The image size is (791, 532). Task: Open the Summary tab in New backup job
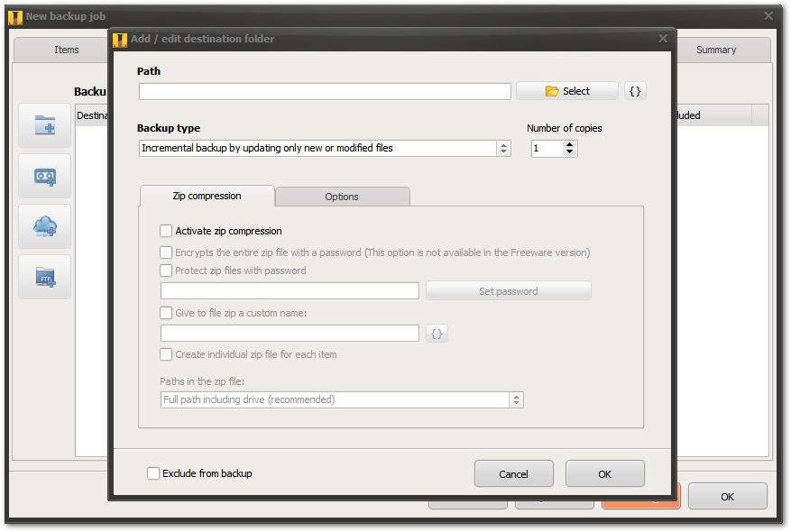[716, 50]
